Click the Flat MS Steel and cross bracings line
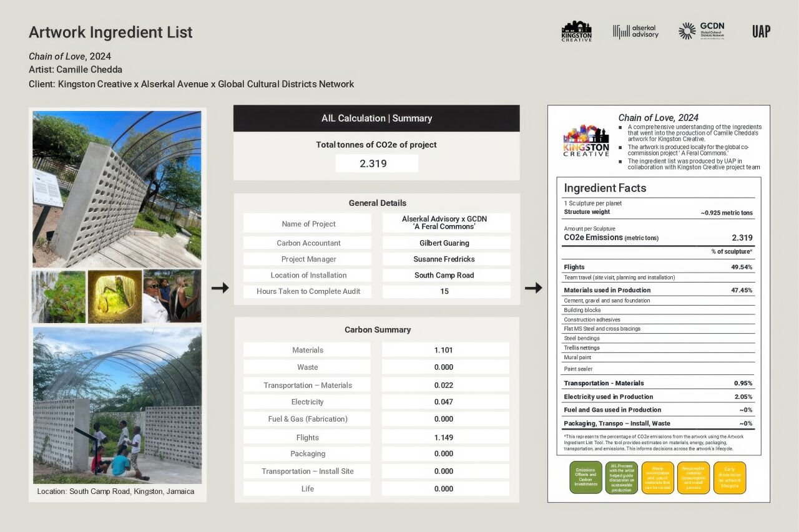Viewport: 799px width, 532px height. coord(602,329)
